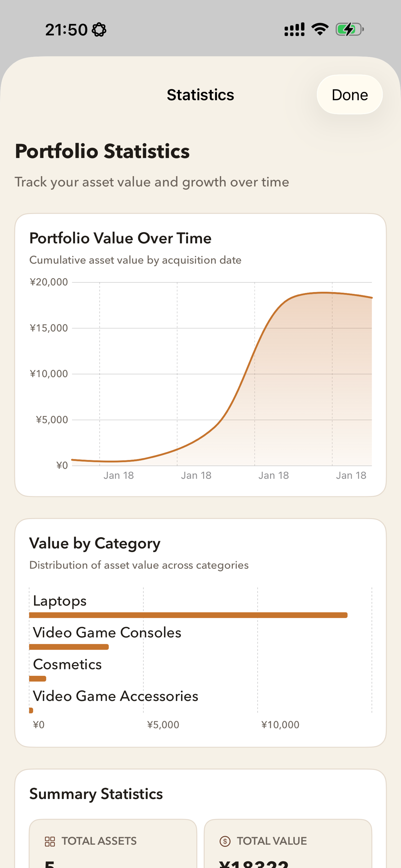Tap the Wi-Fi status icon

[320, 29]
